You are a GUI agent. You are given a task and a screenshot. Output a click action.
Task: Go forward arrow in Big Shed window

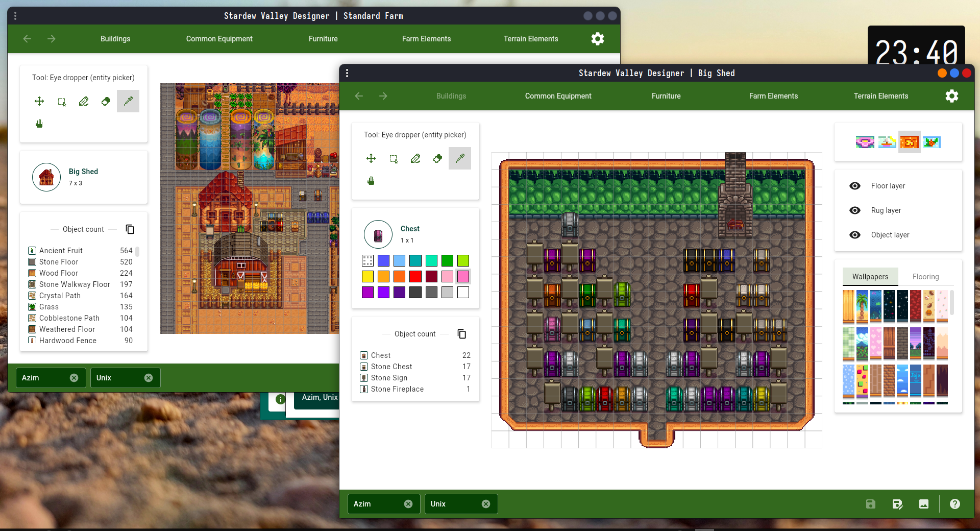click(383, 96)
